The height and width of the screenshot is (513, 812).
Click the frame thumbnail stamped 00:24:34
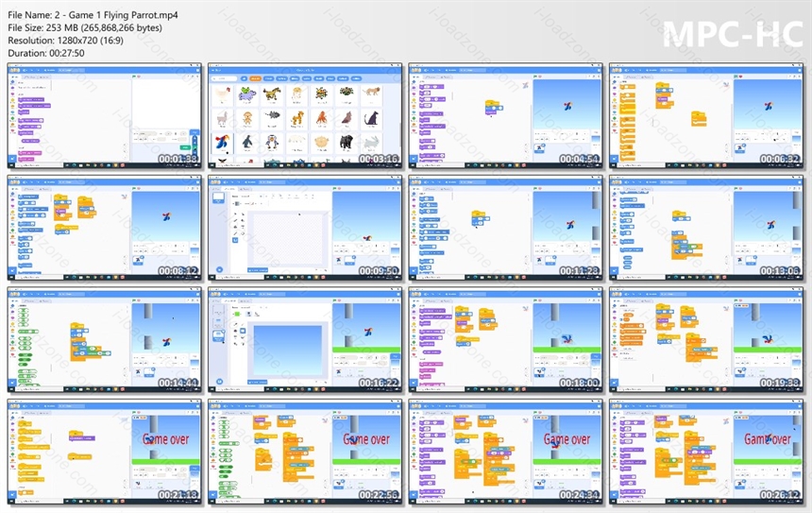506,453
